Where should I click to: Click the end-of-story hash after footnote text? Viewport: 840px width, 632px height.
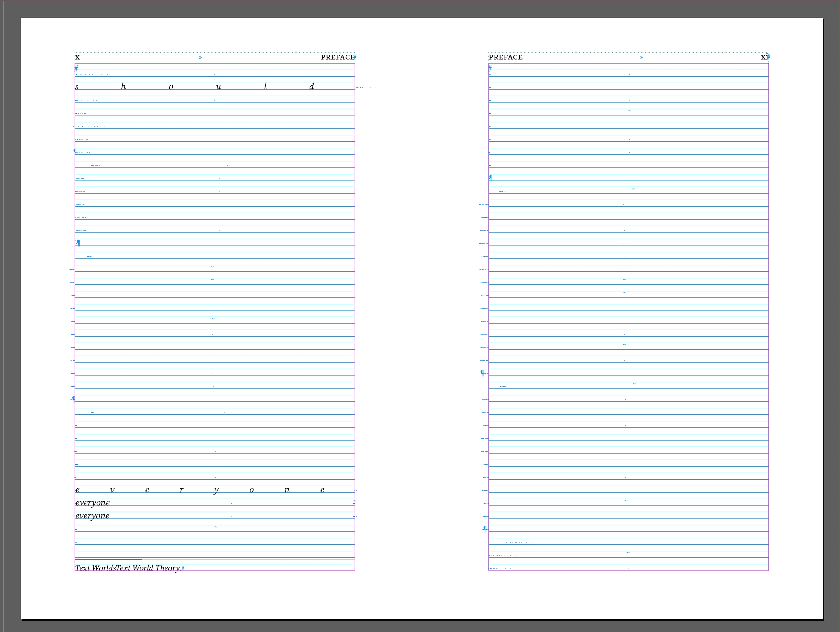click(x=183, y=568)
